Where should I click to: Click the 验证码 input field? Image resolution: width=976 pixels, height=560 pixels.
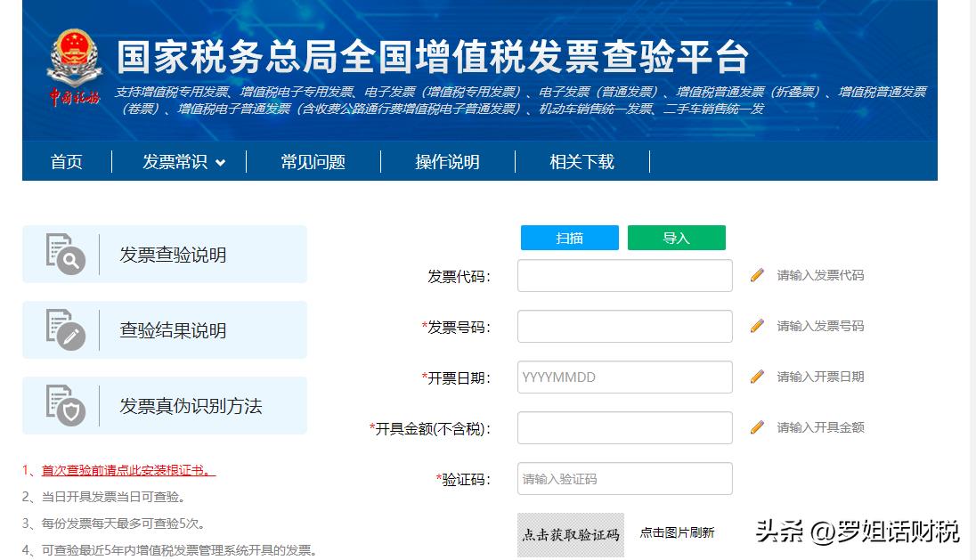[x=624, y=479]
